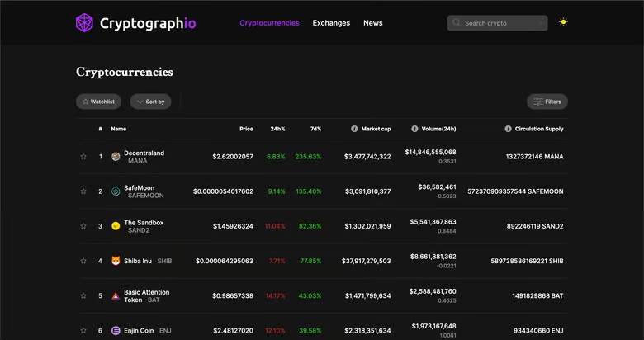Click the info icon beside Market cap
Viewport: 644px width, 340px height.
point(354,129)
